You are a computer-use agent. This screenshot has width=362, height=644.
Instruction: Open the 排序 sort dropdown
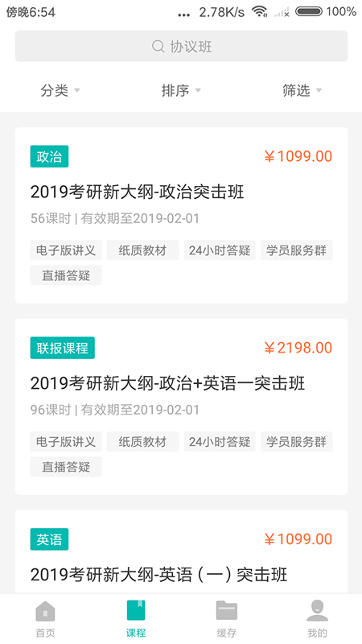coord(181,90)
